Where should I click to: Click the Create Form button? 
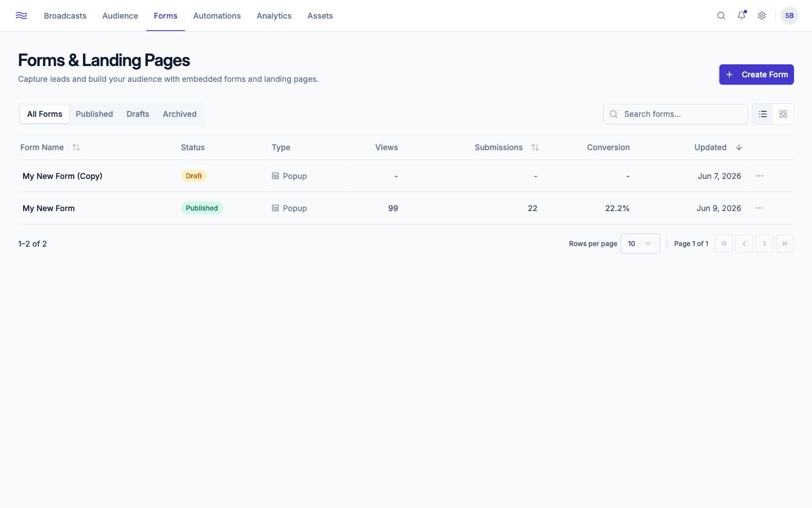(756, 75)
